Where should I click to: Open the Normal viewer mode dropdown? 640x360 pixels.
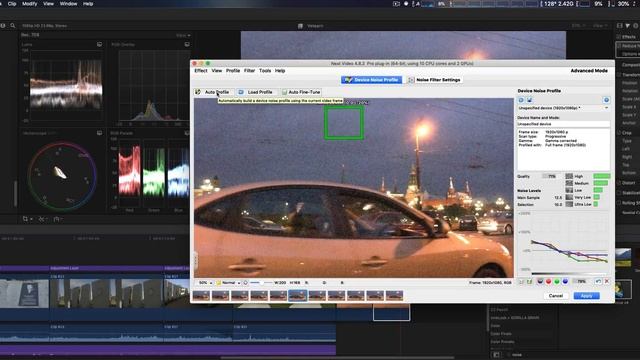pyautogui.click(x=228, y=282)
